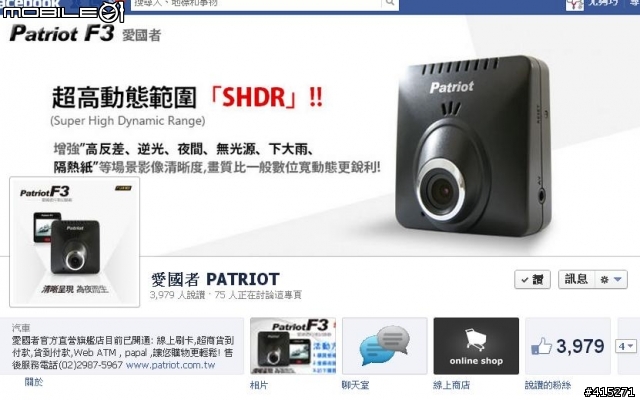Image resolution: width=640 pixels, height=400 pixels.
Task: Expand the tab count dropdown showing 4
Action: (626, 347)
